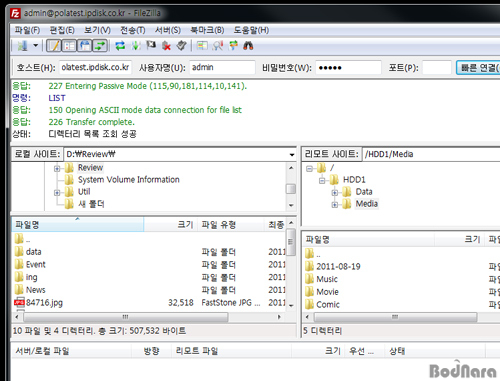This screenshot has height=381, width=500.
Task: Select the Music remote folder
Action: point(327,279)
